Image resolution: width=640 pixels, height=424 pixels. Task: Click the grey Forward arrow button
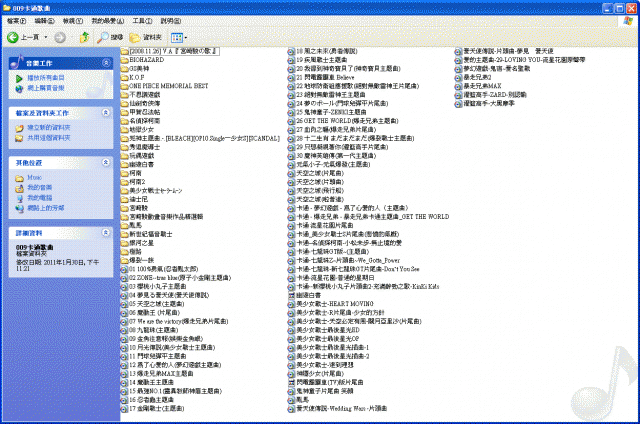point(60,38)
